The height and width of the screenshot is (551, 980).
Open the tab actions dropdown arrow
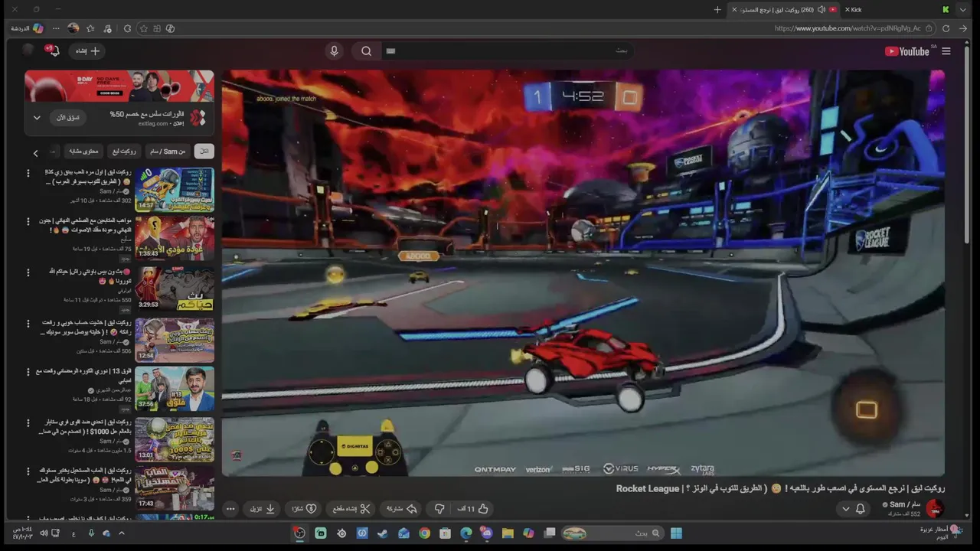(x=963, y=10)
